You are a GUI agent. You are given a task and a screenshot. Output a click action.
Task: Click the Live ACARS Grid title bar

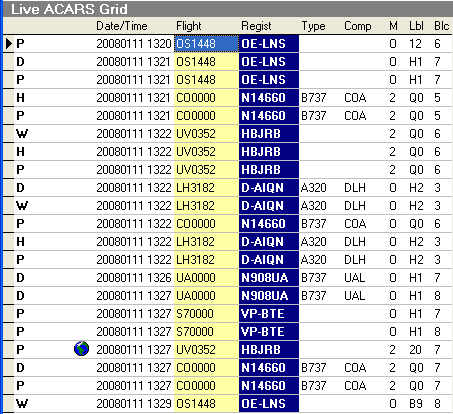(228, 9)
